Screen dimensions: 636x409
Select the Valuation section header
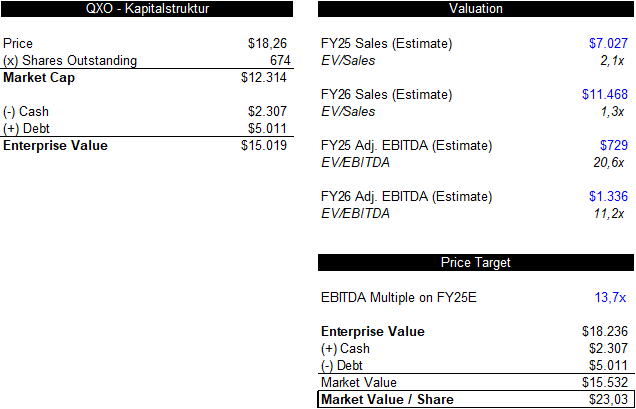coord(476,9)
